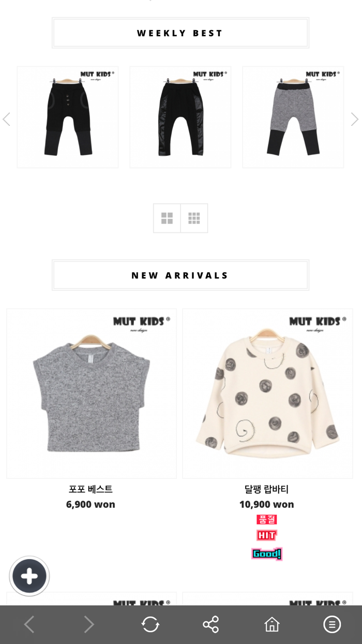Screen dimensions: 362x644
Task: Open the cream polka dot sweatshirt image
Action: coord(267,393)
